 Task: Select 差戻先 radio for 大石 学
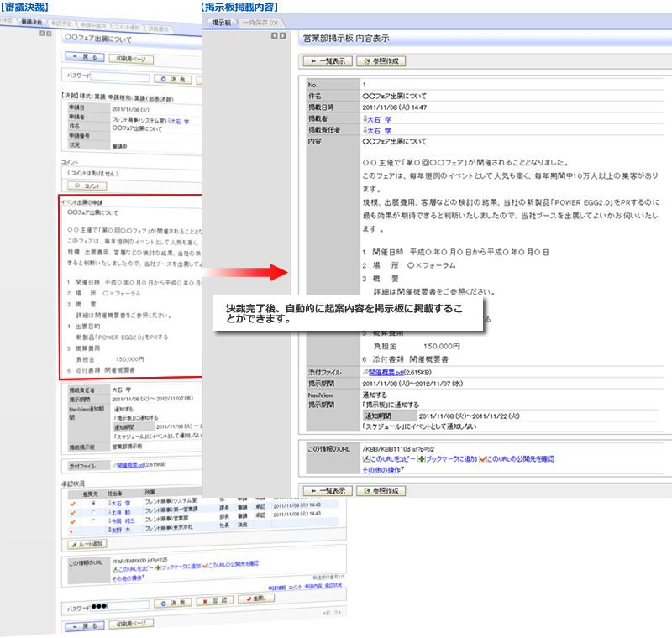pyautogui.click(x=93, y=503)
